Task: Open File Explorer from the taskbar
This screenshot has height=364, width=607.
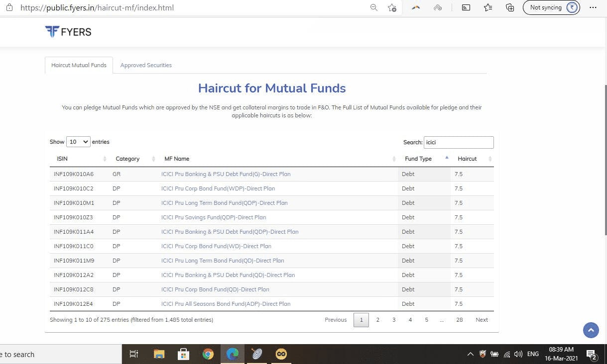Action: [x=159, y=354]
